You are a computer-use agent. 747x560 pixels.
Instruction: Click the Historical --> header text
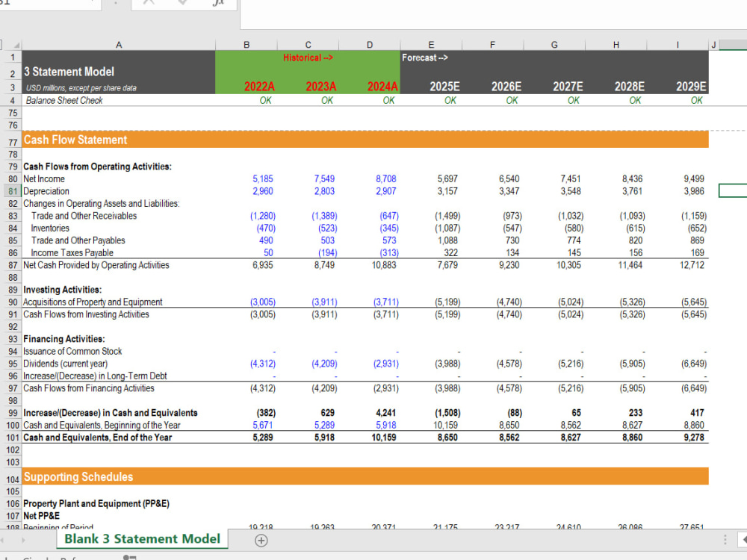point(308,57)
